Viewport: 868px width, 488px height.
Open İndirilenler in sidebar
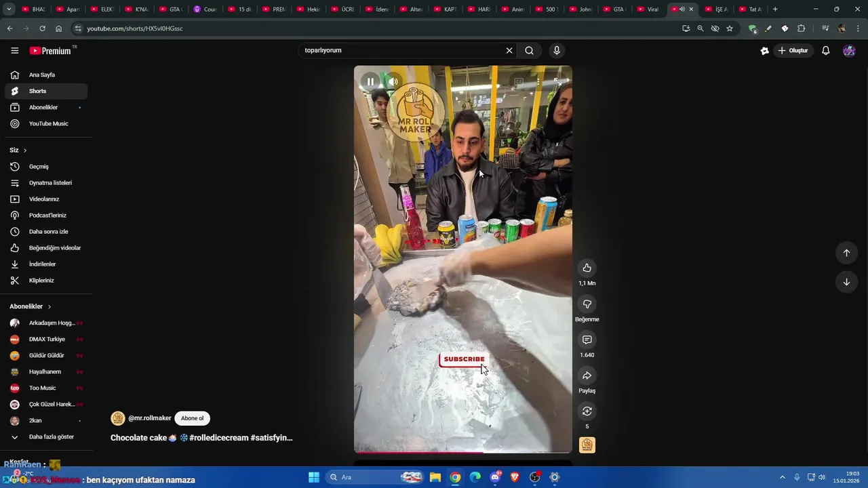click(x=46, y=264)
